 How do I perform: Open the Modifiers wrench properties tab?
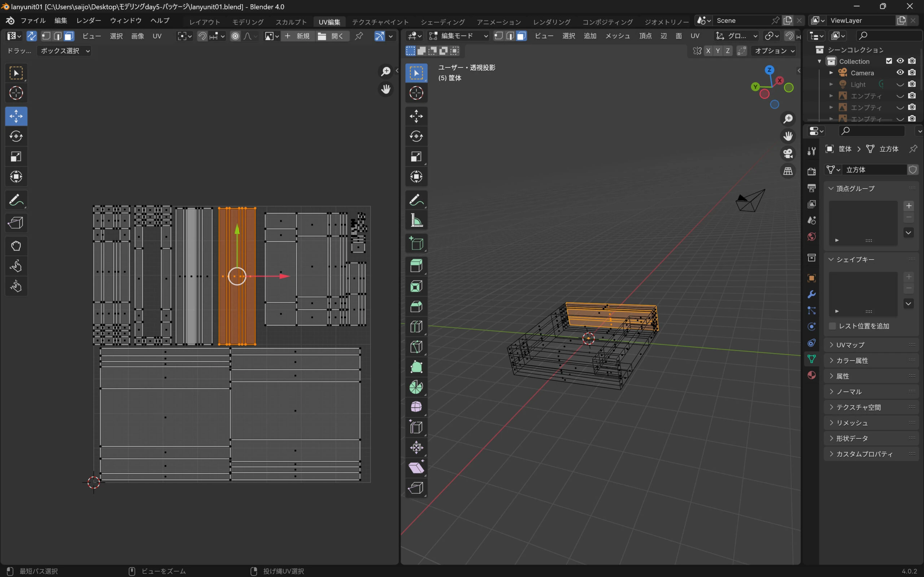(811, 294)
